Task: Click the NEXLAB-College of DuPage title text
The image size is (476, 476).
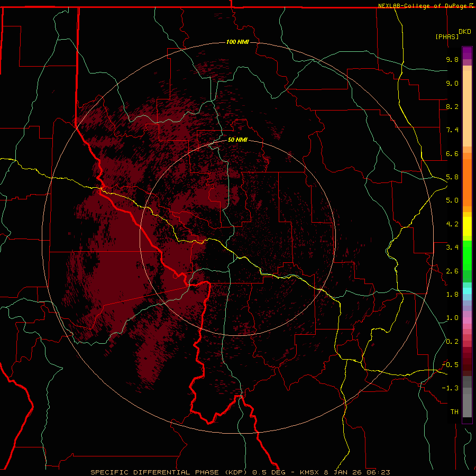Action: pyautogui.click(x=424, y=6)
